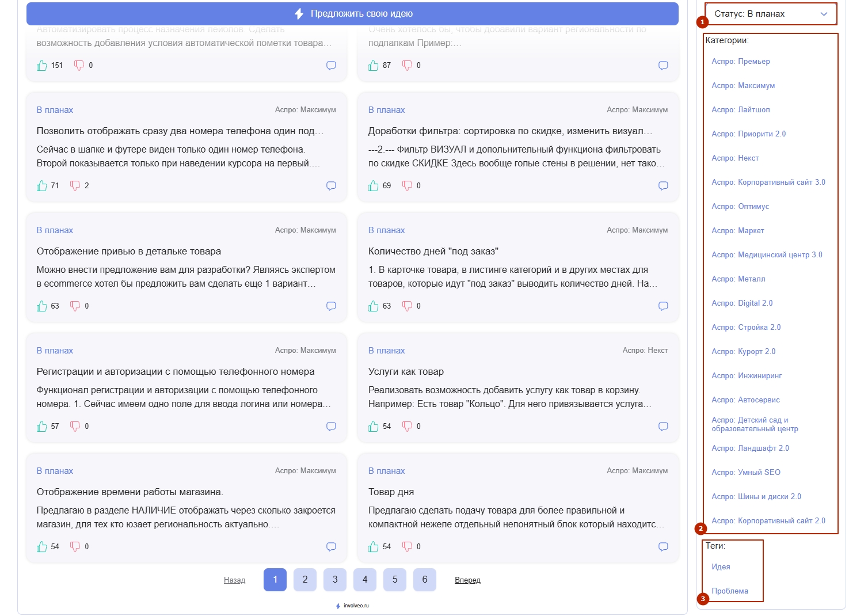Upvote "Отображение привью в детальке товара"
Image resolution: width=868 pixels, height=616 pixels.
tap(42, 306)
